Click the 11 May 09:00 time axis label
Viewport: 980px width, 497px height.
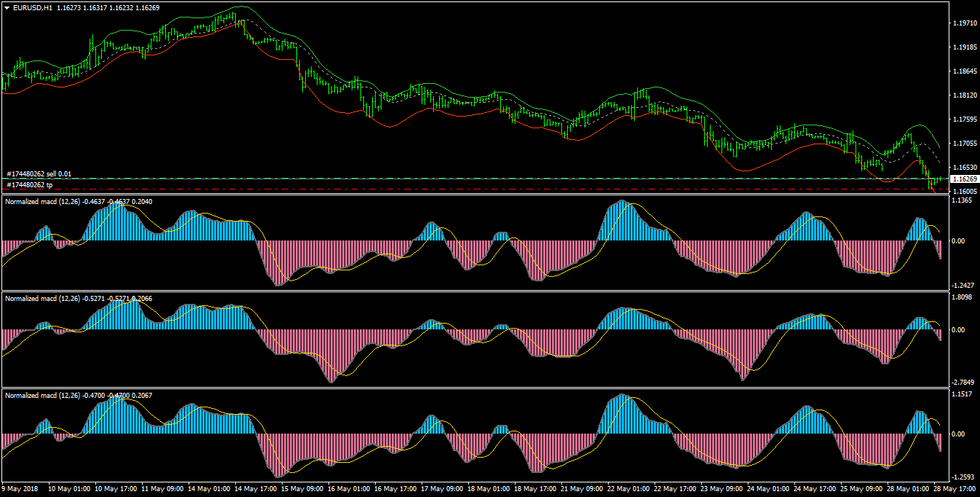(x=163, y=489)
